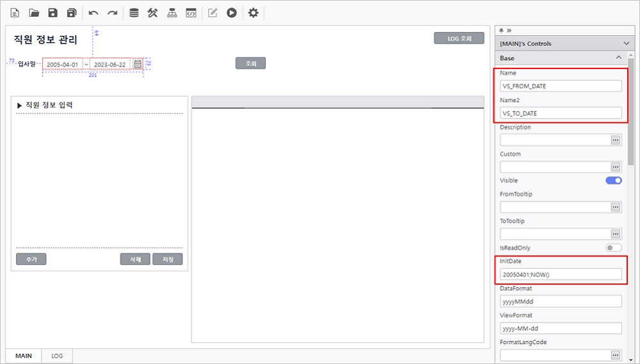Click the properties panel scrollbar thumb
Image resolution: width=640 pixels, height=364 pixels.
(x=630, y=111)
